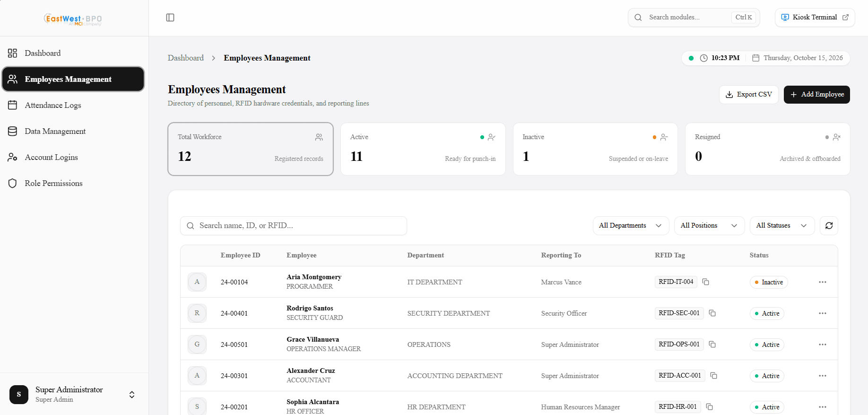Open Data Management section
This screenshot has width=868, height=415.
tap(73, 131)
